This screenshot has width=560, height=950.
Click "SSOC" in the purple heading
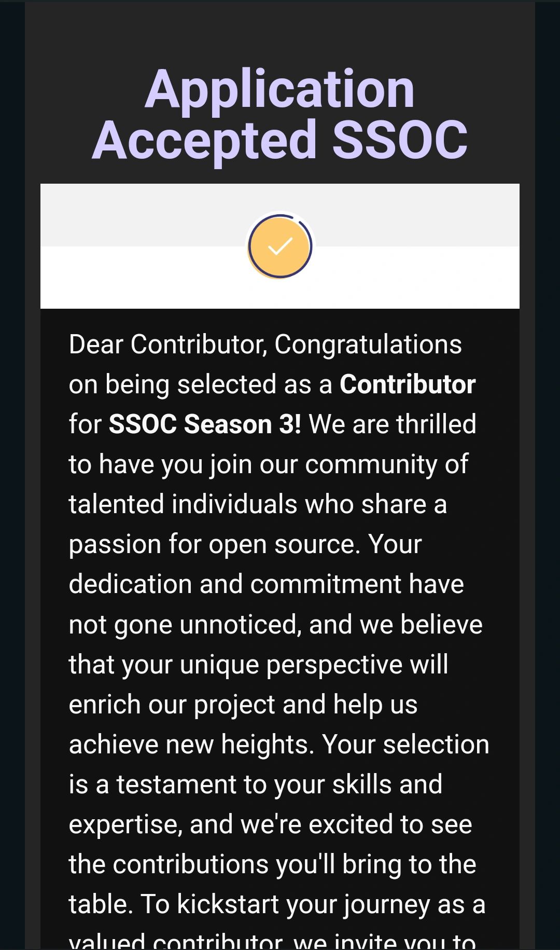tap(400, 140)
